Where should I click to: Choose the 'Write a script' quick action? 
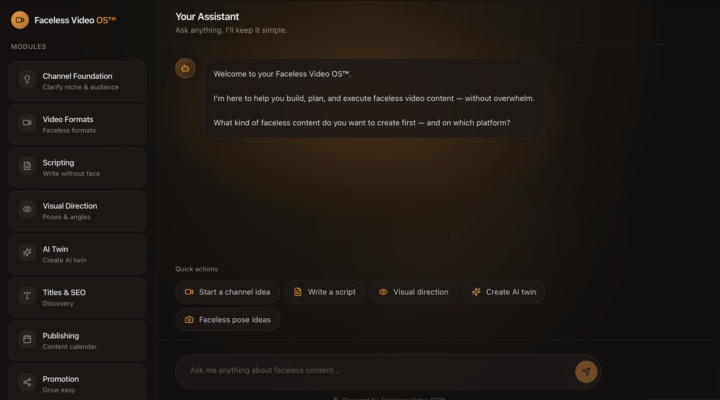(x=323, y=292)
